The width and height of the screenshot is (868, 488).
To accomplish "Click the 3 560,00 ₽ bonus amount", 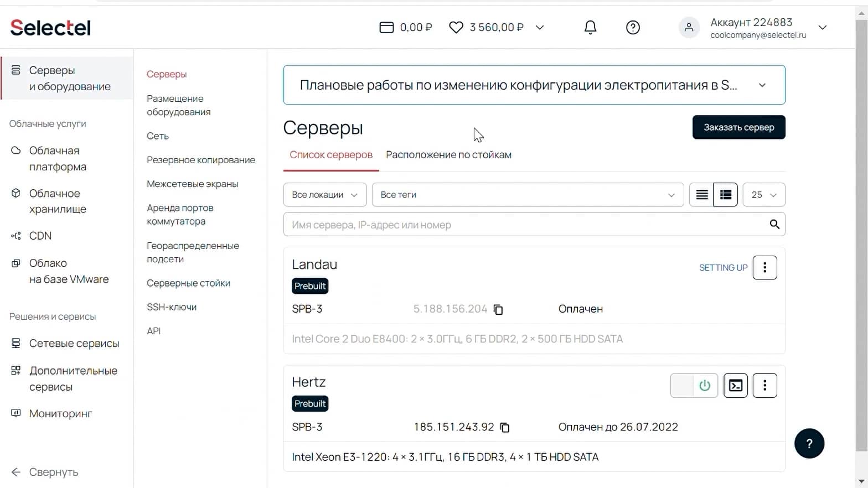I will pos(497,28).
